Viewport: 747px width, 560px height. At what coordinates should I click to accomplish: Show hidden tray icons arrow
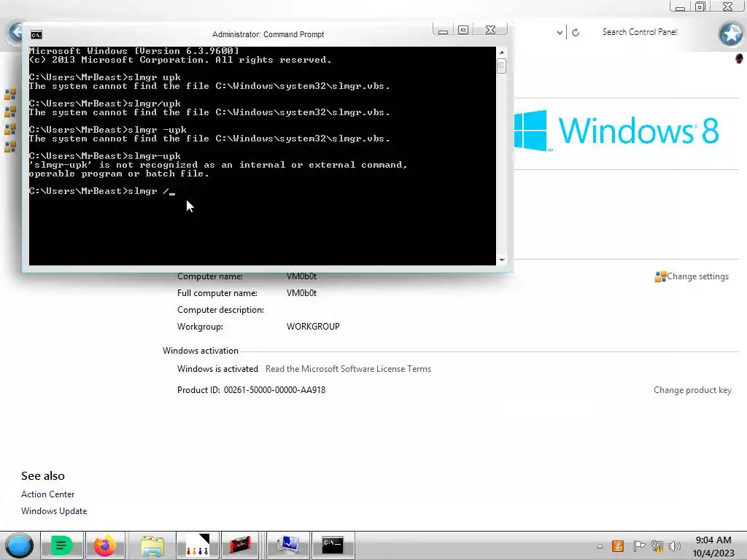[x=600, y=546]
